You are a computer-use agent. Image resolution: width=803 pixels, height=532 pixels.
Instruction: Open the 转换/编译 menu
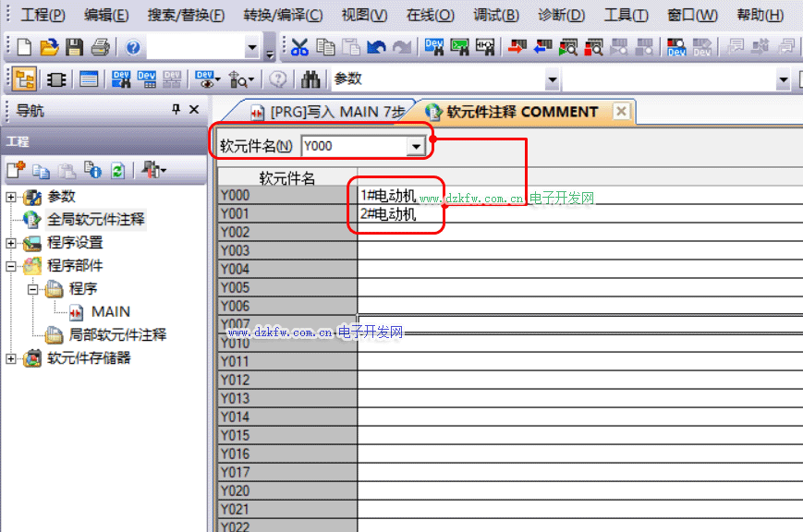pyautogui.click(x=283, y=15)
